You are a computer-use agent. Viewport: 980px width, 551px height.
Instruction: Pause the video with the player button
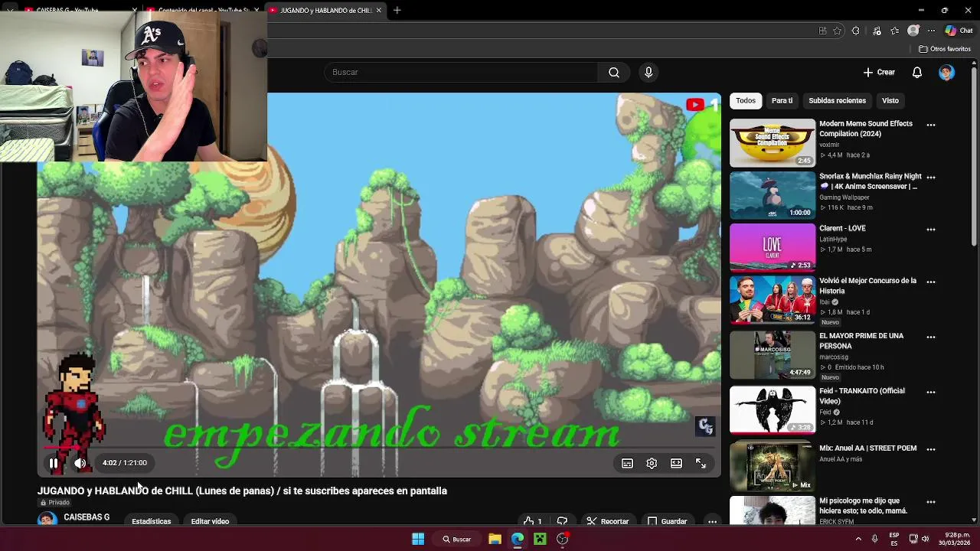pos(54,463)
